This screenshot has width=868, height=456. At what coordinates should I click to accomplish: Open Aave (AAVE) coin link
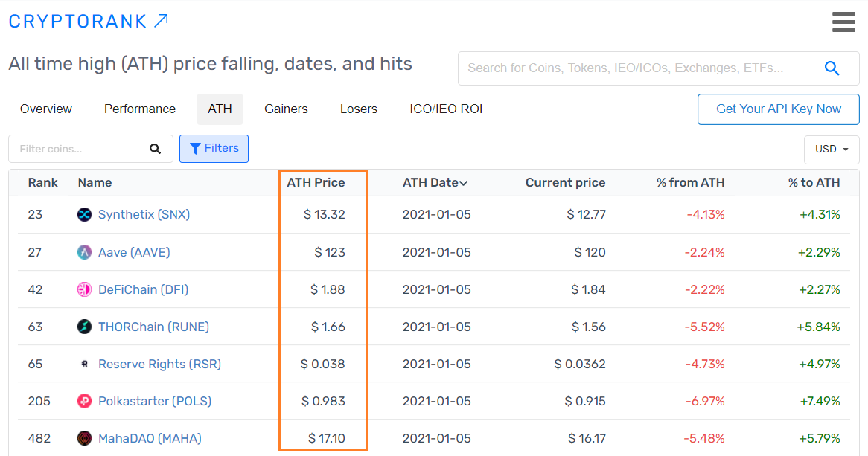(134, 252)
